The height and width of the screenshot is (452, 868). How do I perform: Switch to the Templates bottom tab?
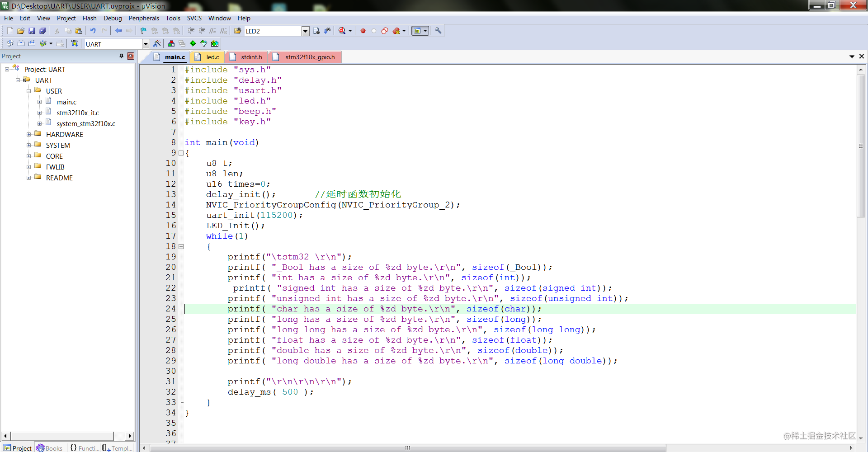[118, 448]
